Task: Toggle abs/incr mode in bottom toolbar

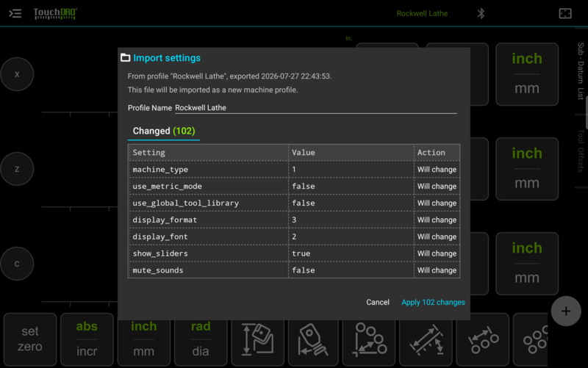Action: click(87, 339)
